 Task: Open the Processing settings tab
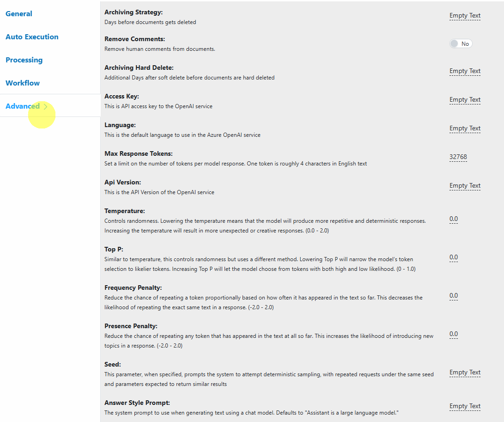point(24,60)
